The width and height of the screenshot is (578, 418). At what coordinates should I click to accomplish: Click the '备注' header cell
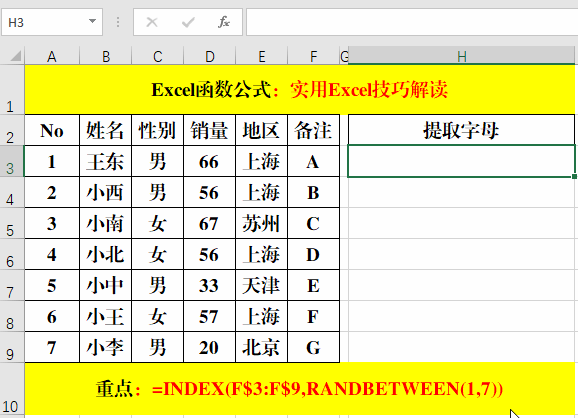pyautogui.click(x=313, y=130)
